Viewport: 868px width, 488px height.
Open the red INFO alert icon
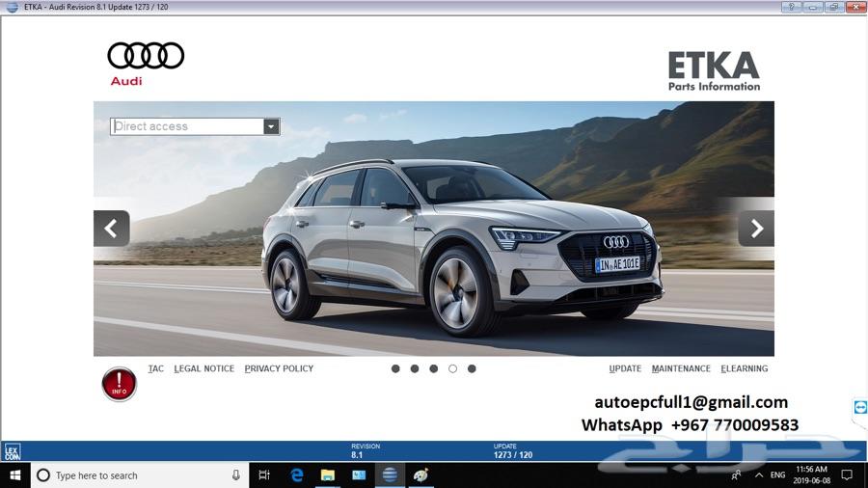click(119, 384)
